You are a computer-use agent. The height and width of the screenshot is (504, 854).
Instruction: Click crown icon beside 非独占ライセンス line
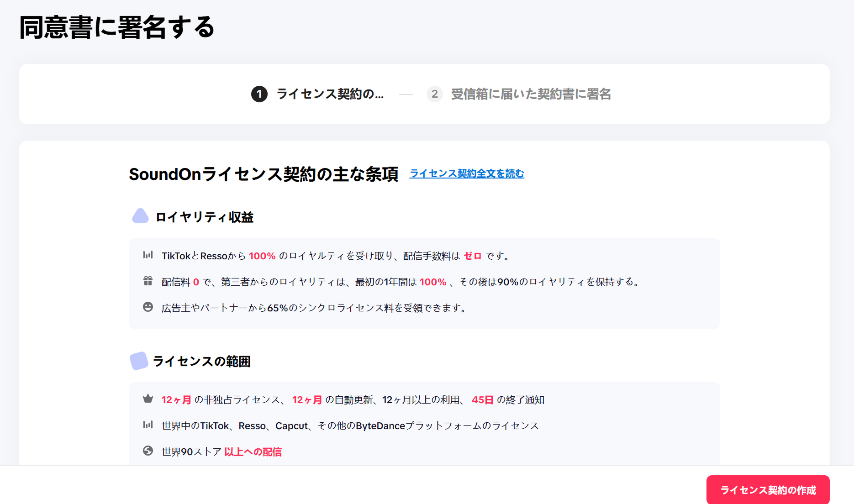point(148,399)
